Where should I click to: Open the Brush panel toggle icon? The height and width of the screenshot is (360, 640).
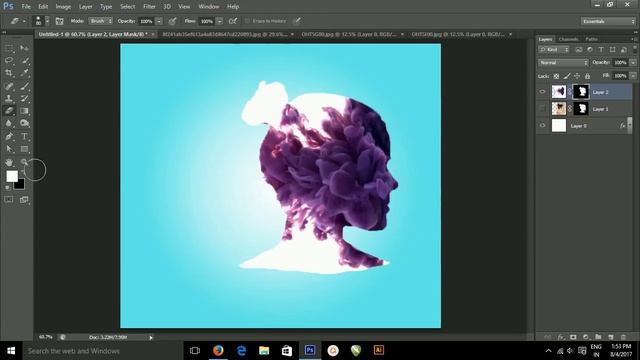[60, 21]
